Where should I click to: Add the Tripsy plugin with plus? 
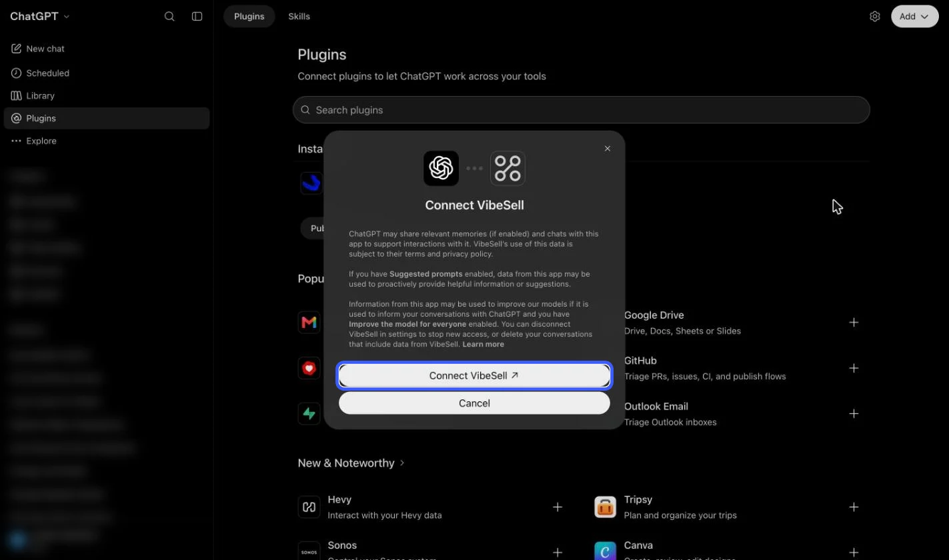pos(854,507)
